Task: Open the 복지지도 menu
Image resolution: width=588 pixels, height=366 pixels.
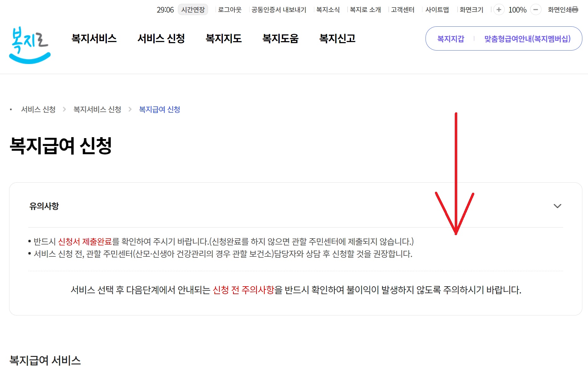Action: 224,38
